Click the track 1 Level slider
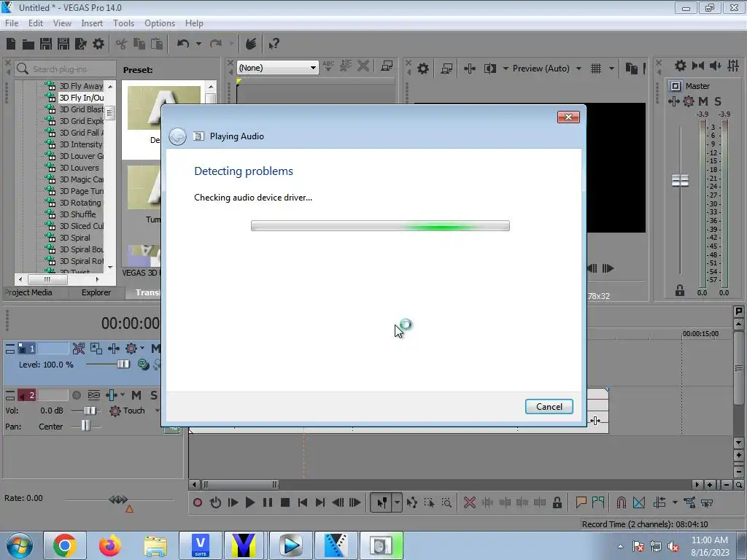 point(123,365)
